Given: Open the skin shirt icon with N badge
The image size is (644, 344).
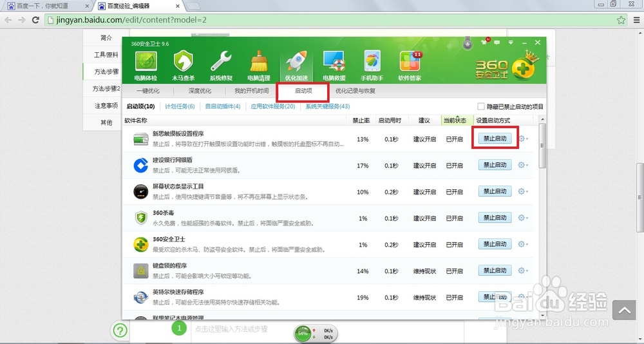Looking at the screenshot, I should 485,42.
